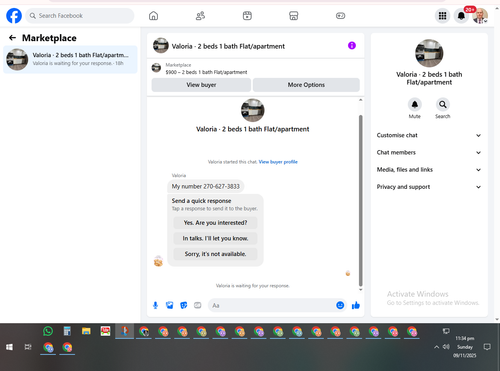Viewport: 500px width, 371px height.
Task: Open the Windows action center icon
Action: pos(487,347)
